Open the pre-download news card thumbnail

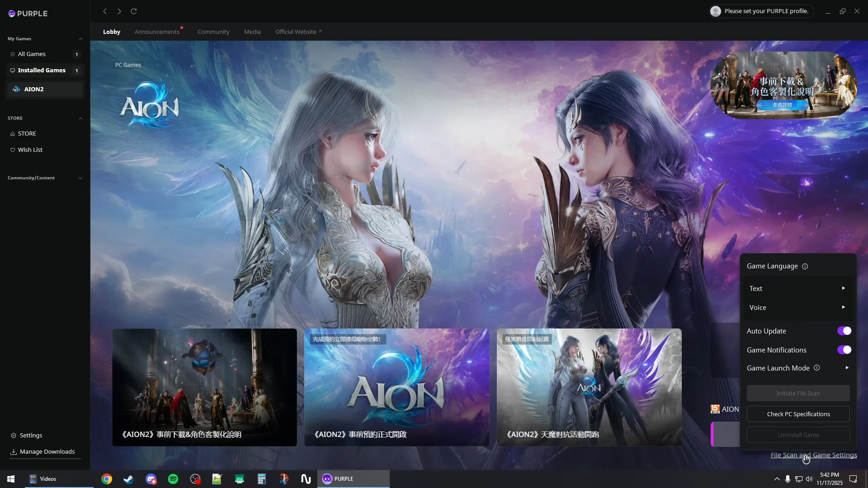(204, 387)
